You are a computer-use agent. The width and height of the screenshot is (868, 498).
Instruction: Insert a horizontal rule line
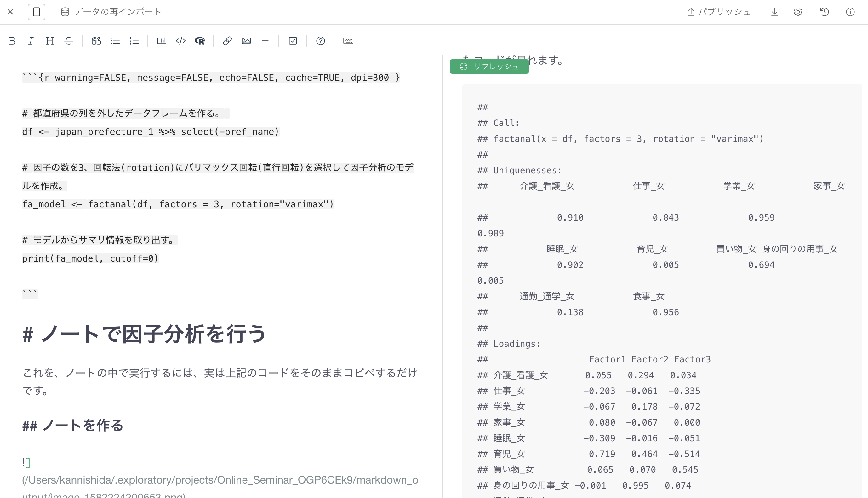point(265,41)
